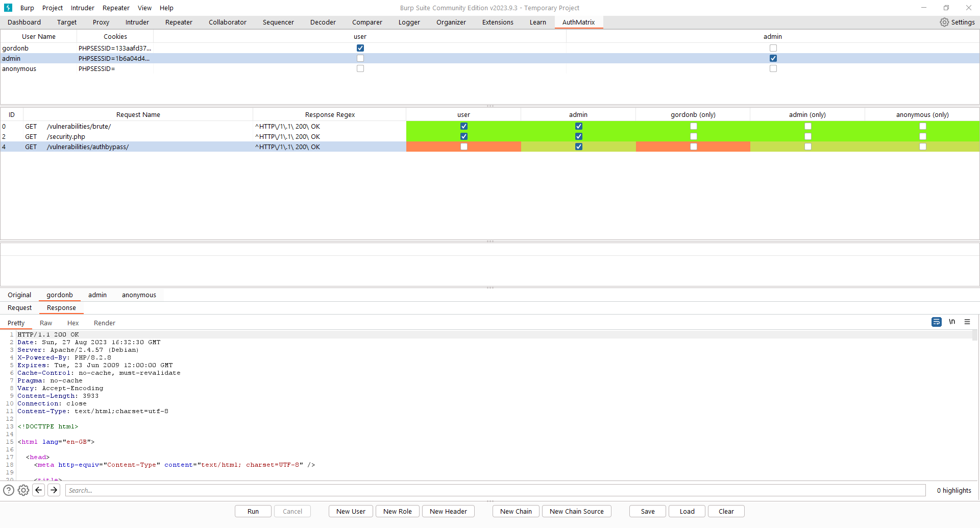
Task: Toggle user role checkbox for admin row
Action: pos(360,58)
